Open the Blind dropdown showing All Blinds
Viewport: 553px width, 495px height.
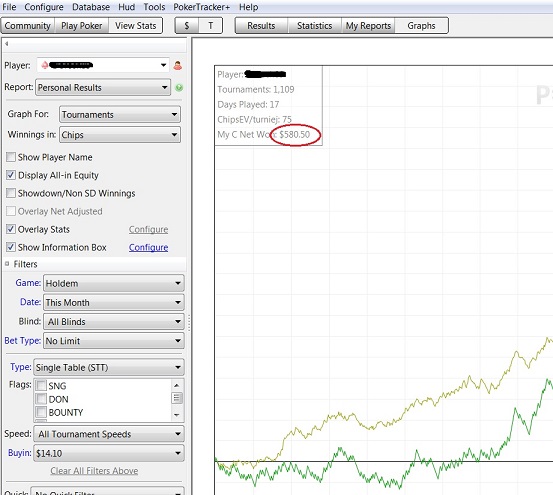[x=114, y=322]
